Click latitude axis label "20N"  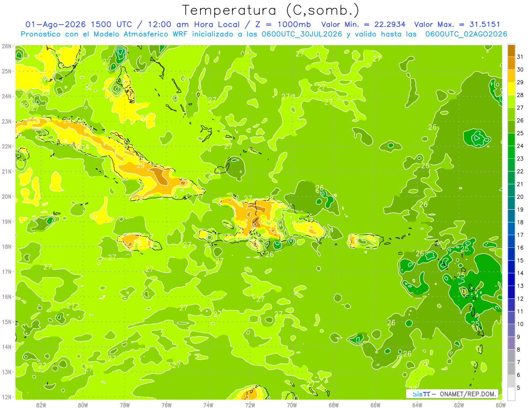[6, 196]
